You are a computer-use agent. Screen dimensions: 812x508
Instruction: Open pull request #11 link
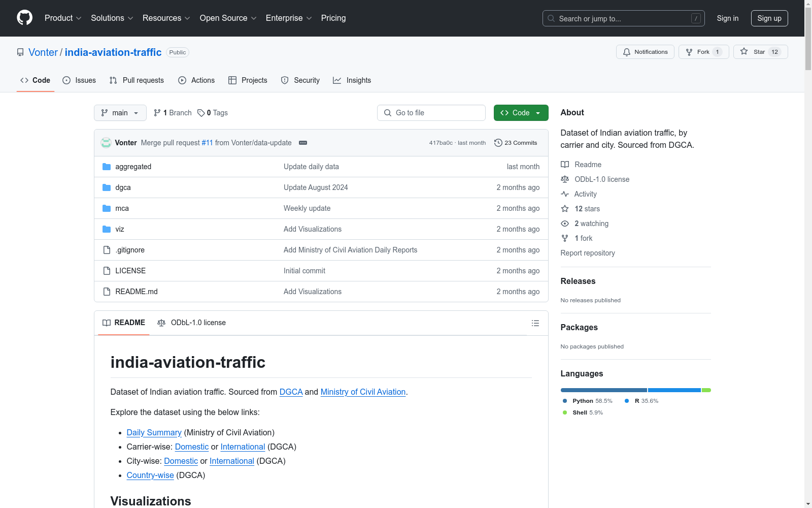pyautogui.click(x=208, y=143)
